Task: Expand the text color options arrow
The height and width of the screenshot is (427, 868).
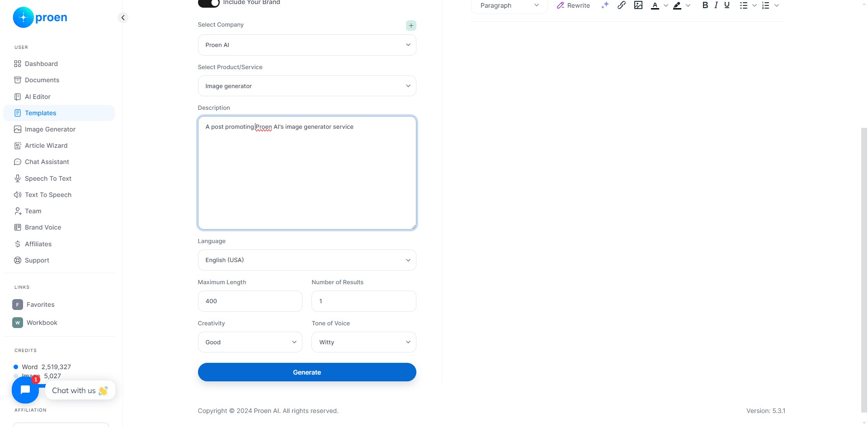Action: [666, 5]
